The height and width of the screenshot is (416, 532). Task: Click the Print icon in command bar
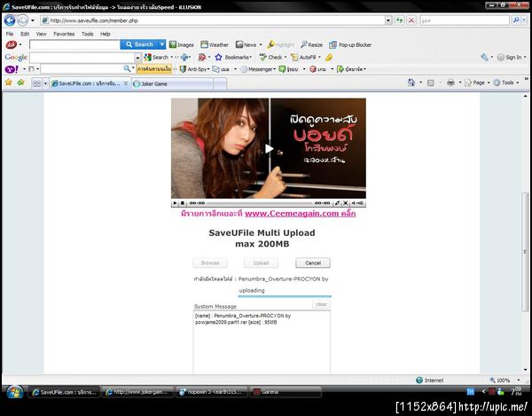point(450,82)
